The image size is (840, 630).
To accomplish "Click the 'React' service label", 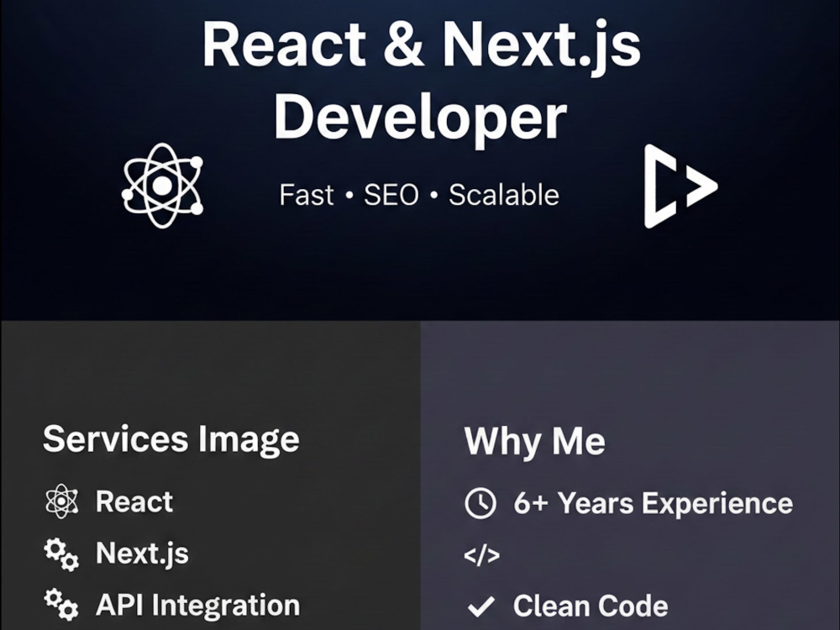I will click(x=134, y=501).
